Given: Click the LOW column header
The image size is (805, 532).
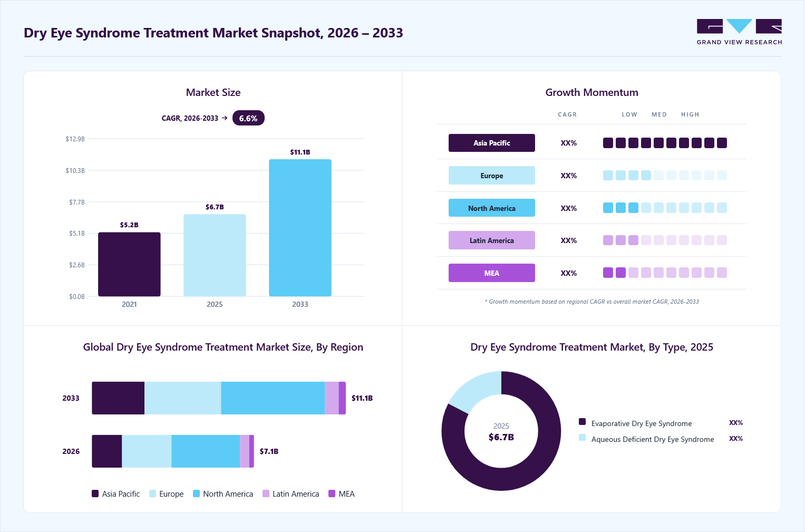Looking at the screenshot, I should 629,114.
